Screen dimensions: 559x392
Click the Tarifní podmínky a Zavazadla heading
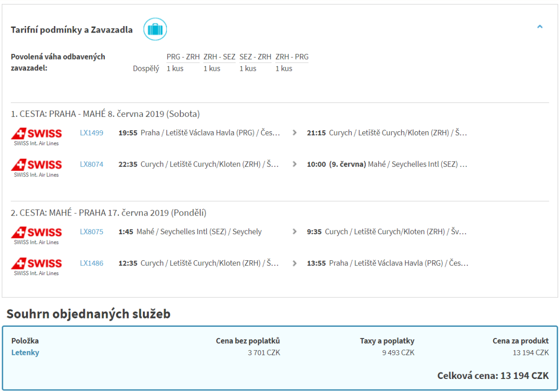[72, 30]
